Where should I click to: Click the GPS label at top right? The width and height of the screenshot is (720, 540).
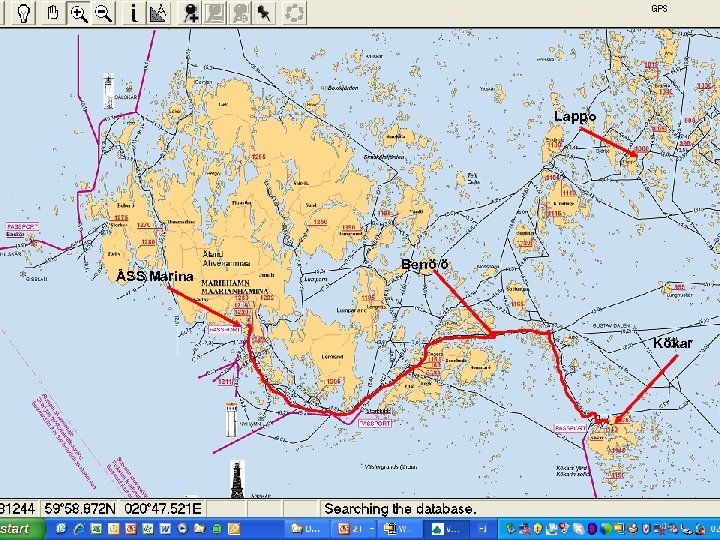click(x=659, y=8)
